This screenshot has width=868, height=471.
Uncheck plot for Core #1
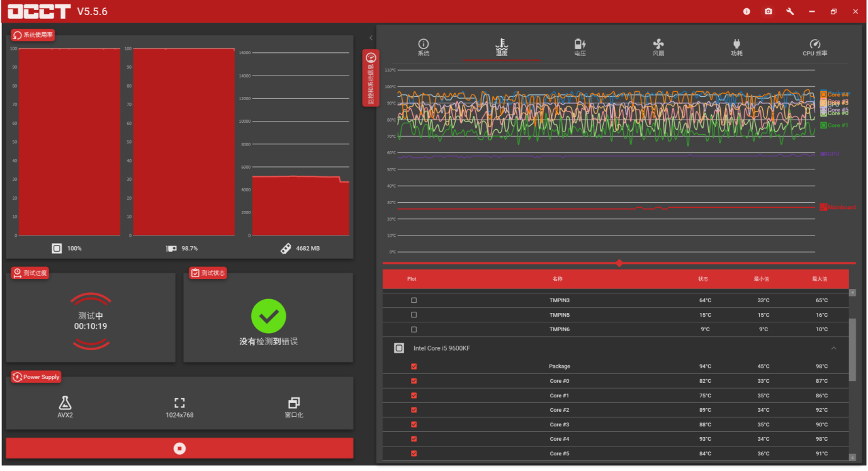tap(414, 395)
